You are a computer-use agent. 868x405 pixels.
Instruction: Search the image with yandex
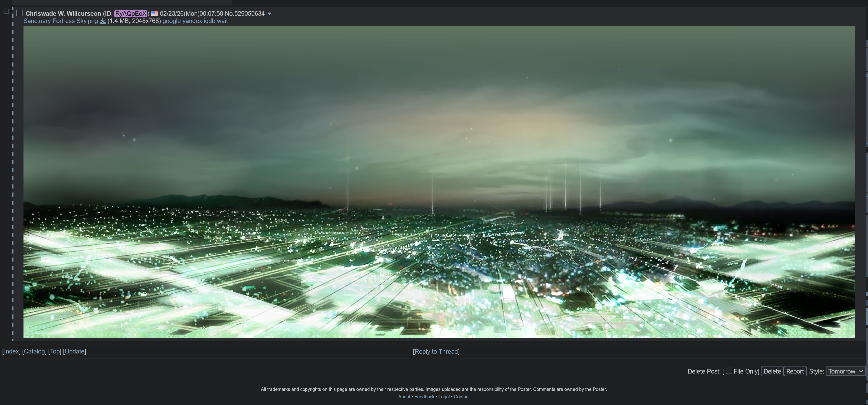[192, 21]
